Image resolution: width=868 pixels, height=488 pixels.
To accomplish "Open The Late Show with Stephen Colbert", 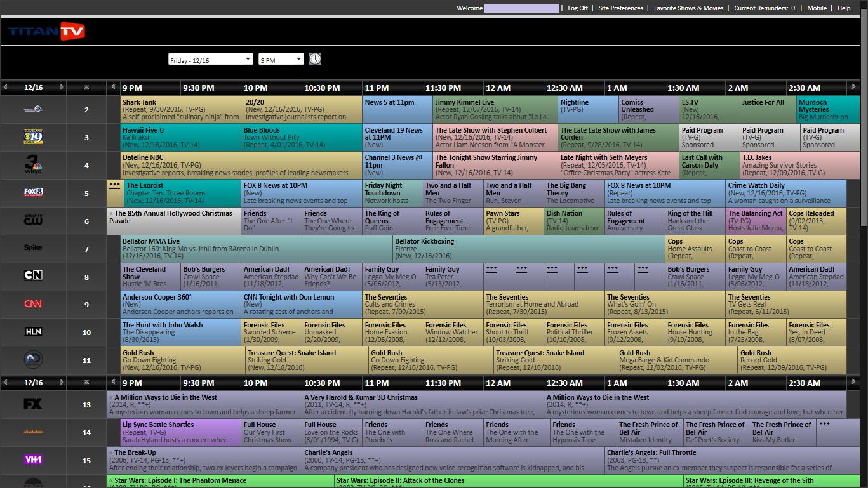I will [495, 137].
